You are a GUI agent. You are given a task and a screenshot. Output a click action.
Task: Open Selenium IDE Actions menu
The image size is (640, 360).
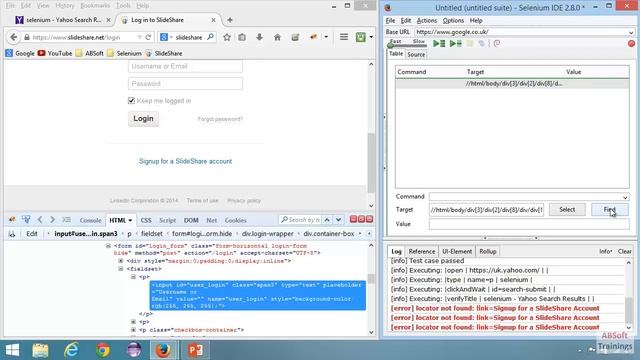(x=427, y=20)
